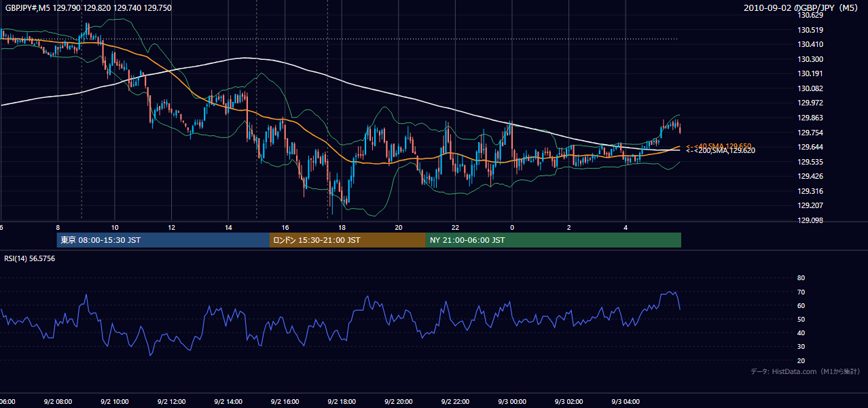Click hour tick 16 under price chart
This screenshot has height=408, width=868.
(285, 228)
